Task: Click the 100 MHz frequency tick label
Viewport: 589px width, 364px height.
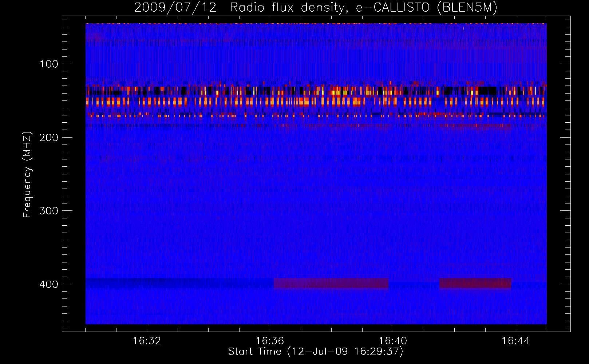Action: point(49,64)
